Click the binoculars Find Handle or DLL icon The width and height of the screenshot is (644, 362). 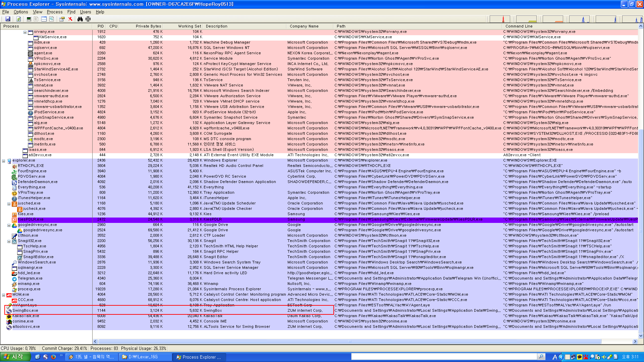[x=80, y=19]
